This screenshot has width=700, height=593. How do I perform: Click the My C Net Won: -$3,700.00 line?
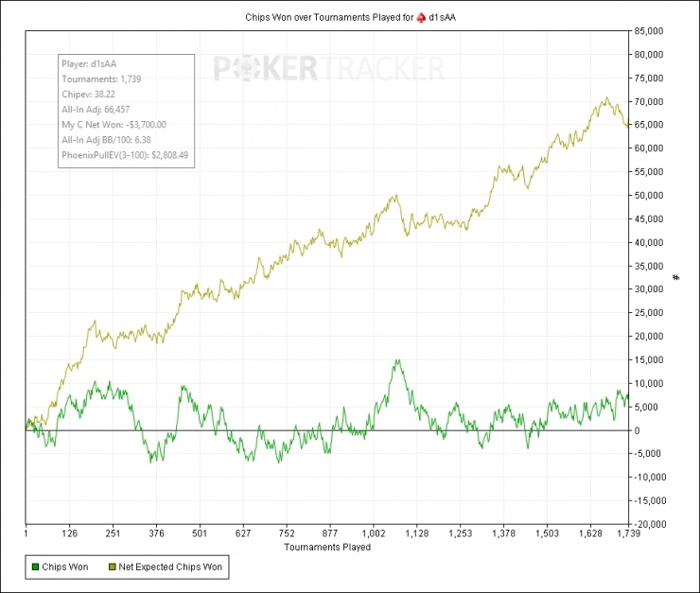[x=114, y=125]
